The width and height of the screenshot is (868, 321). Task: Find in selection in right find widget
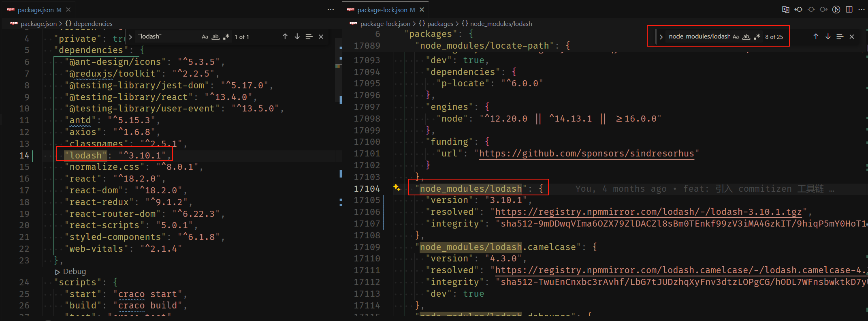(x=840, y=36)
